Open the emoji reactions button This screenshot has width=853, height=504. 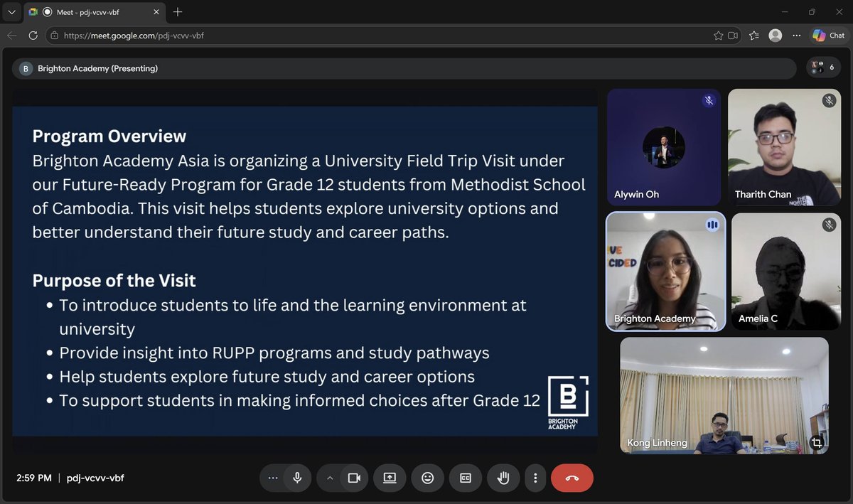[427, 478]
